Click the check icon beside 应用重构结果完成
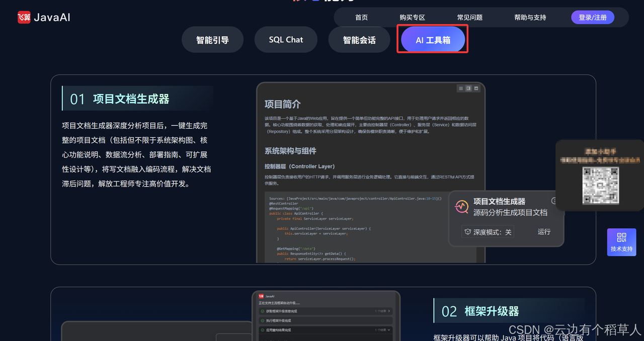Viewport: 644px width, 341px height. tap(263, 330)
